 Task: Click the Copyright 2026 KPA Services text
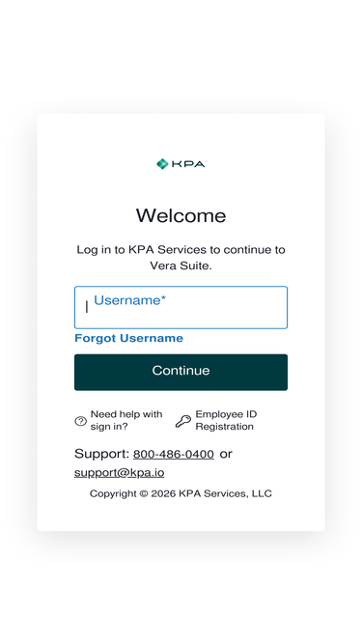(x=181, y=493)
